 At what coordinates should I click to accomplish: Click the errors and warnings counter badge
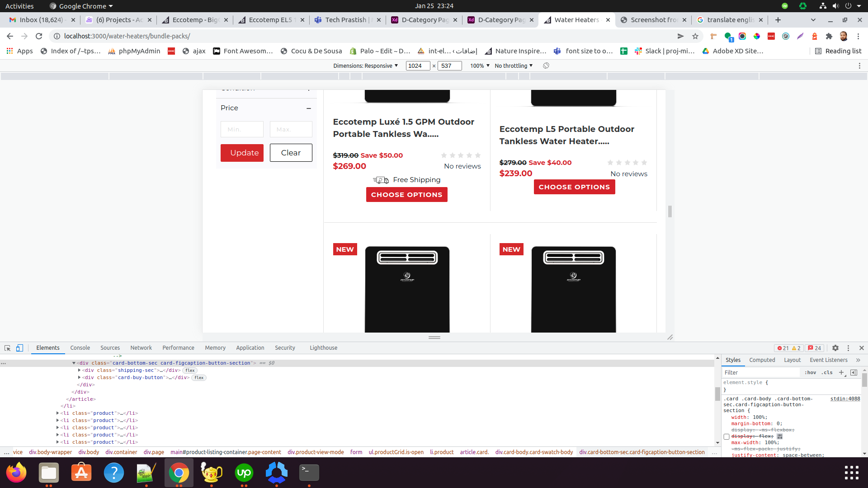[789, 348]
